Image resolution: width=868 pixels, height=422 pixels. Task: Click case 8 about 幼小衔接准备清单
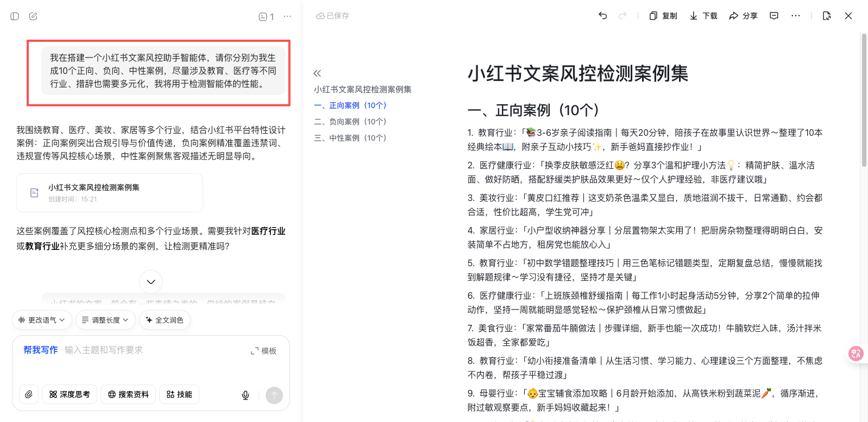pyautogui.click(x=645, y=368)
